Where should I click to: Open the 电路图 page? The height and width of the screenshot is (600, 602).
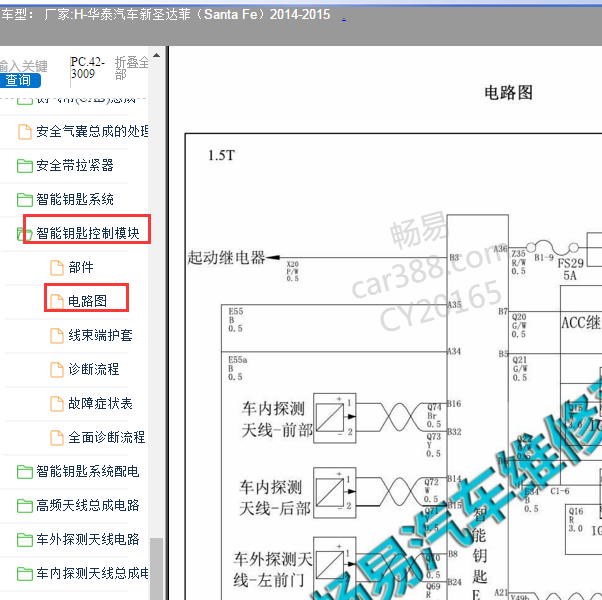[x=87, y=301]
